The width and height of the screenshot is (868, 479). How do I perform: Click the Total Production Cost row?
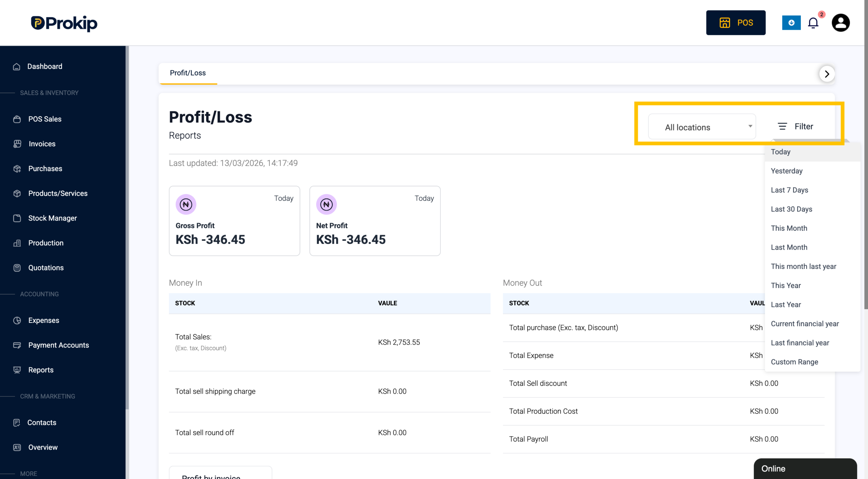point(664,411)
